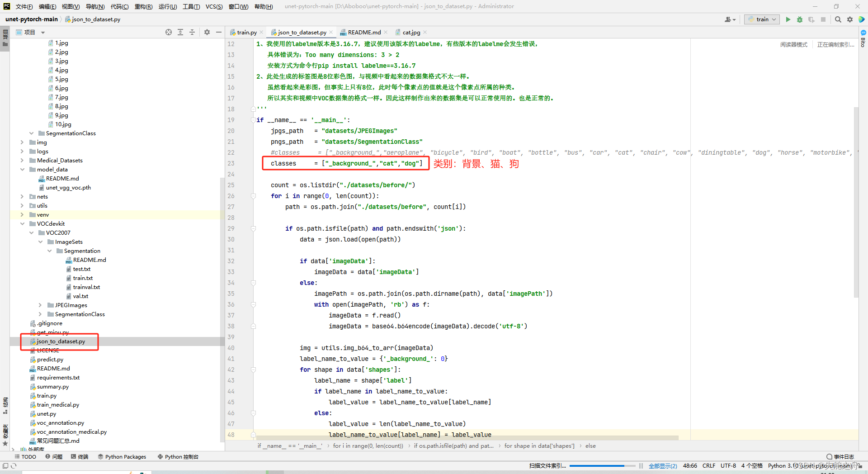
Task: Toggle fold marker at line 38
Action: 253,326
